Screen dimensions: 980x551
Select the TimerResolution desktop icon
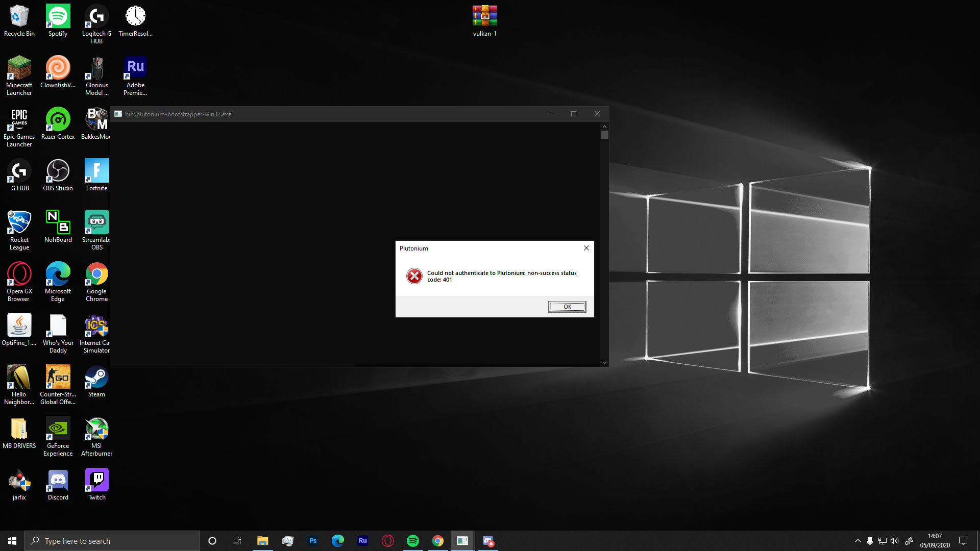pyautogui.click(x=135, y=21)
